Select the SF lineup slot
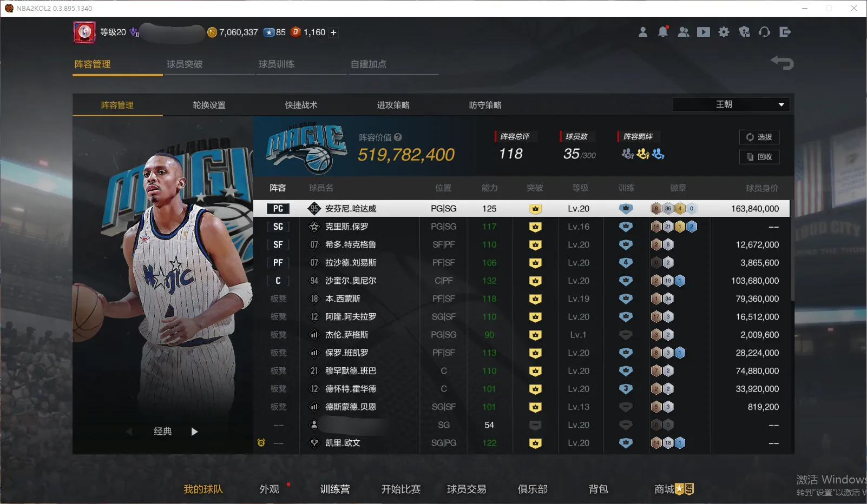 pos(278,244)
